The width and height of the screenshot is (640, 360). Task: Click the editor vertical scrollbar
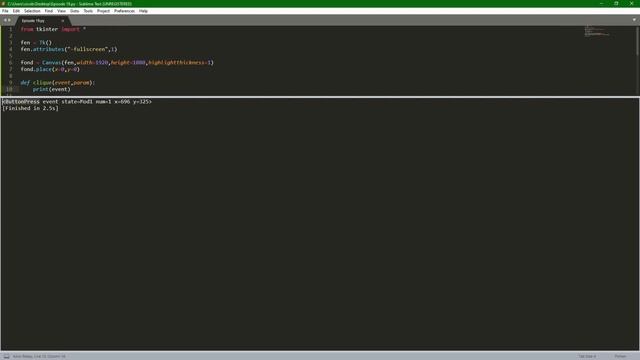click(x=638, y=41)
